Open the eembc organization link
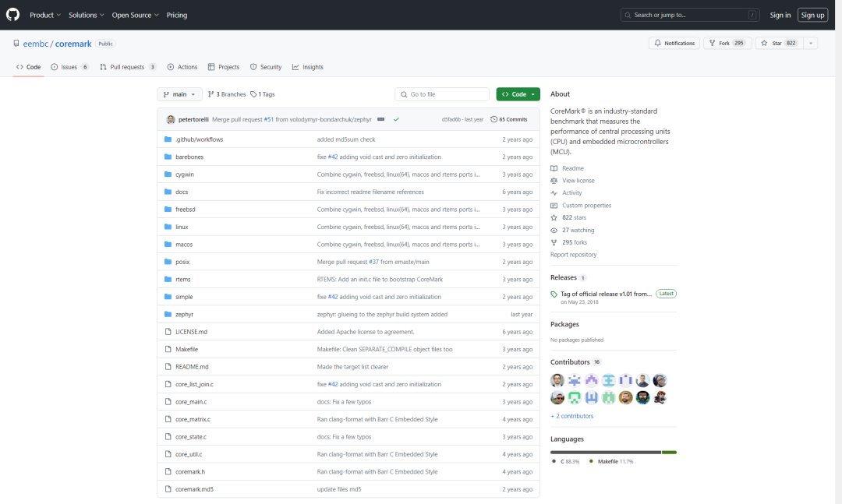842x504 pixels. [x=35, y=44]
